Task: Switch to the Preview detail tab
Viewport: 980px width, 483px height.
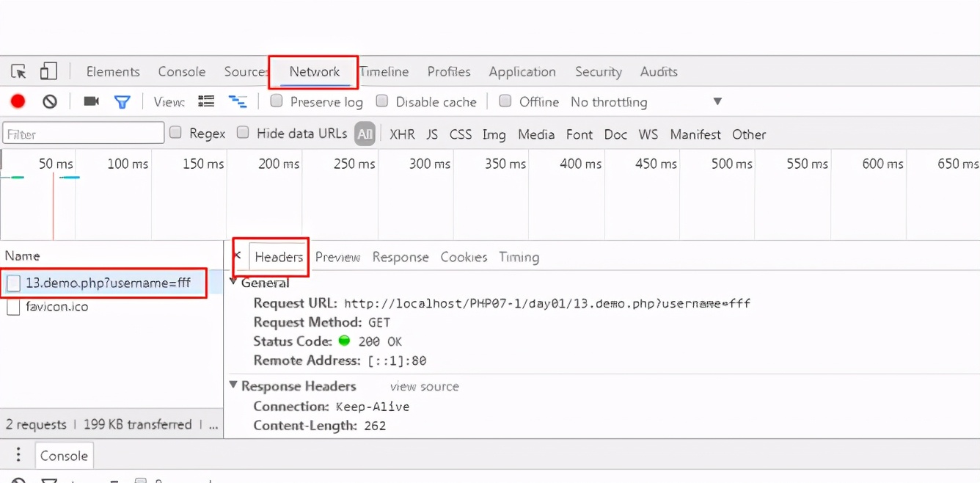Action: pos(337,257)
